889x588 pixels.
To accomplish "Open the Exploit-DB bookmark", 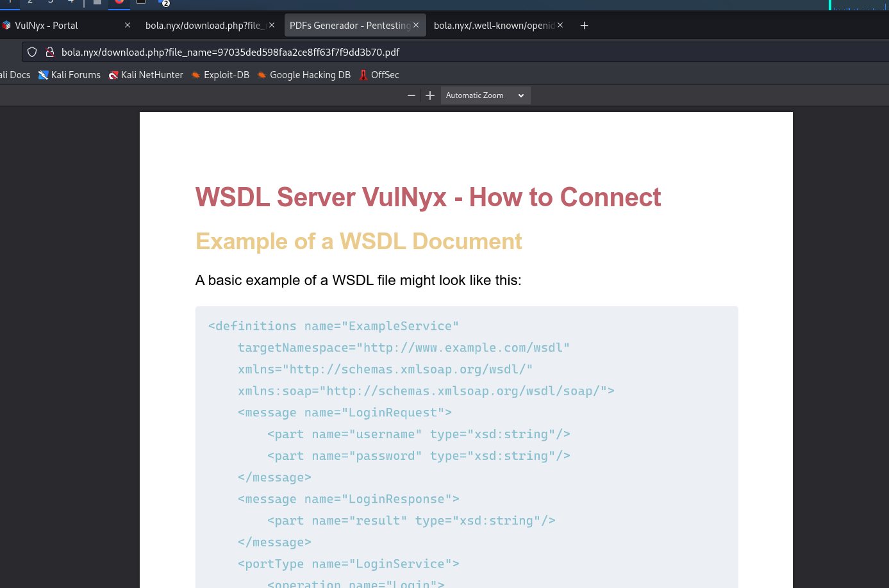I will click(220, 75).
